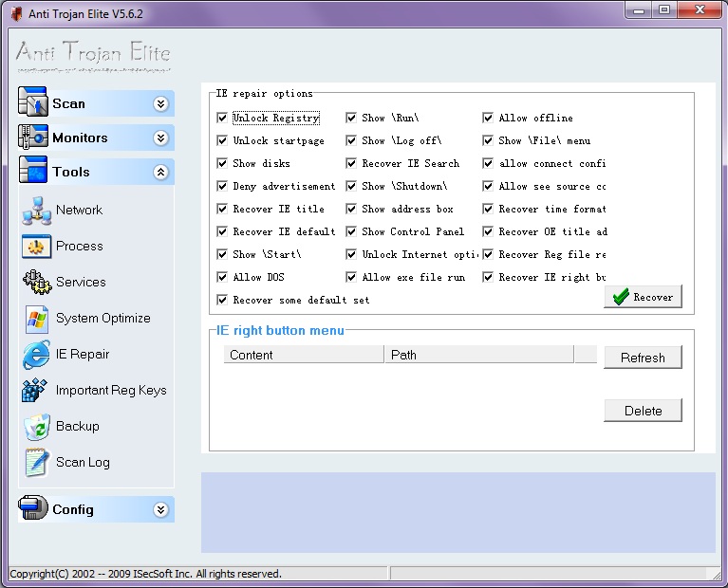Open the Network tool icon
728x588 pixels.
37,211
